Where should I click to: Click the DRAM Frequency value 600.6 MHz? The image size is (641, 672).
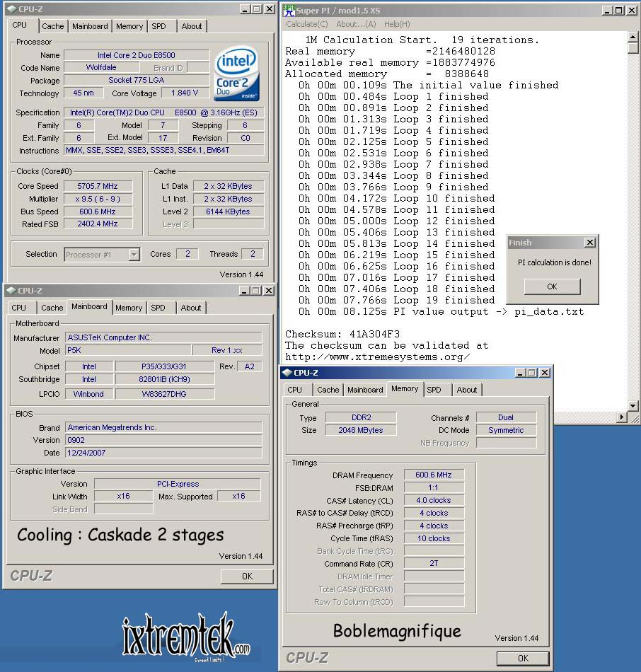(434, 475)
